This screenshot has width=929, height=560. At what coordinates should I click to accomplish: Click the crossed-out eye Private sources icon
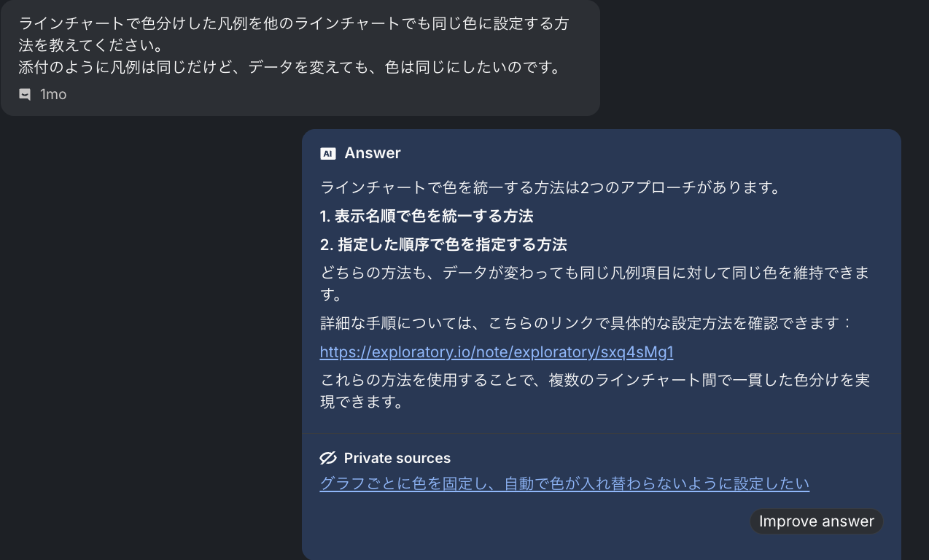[x=328, y=458]
